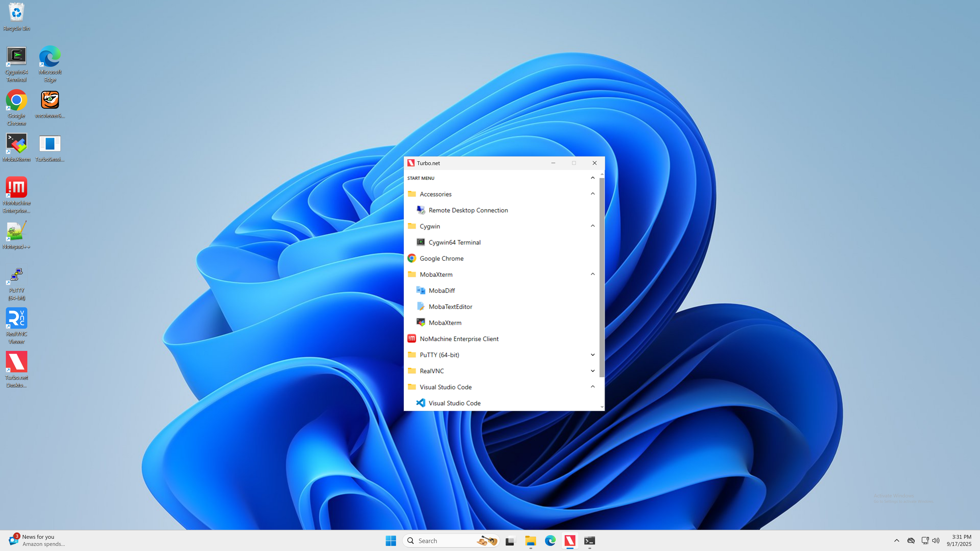Select the NoMachine Enterprise desktop shortcut

click(16, 195)
